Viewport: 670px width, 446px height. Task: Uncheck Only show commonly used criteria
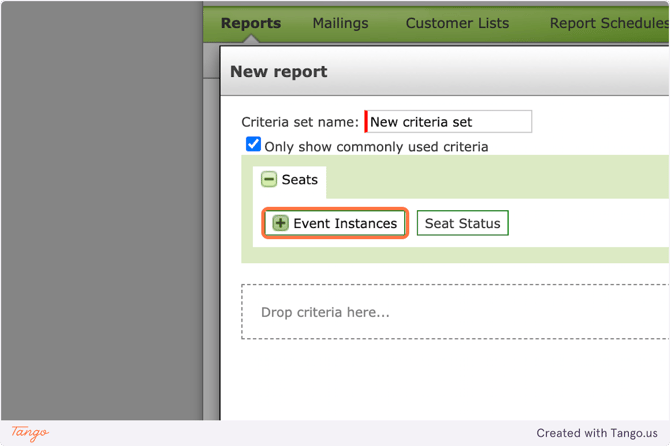(254, 145)
